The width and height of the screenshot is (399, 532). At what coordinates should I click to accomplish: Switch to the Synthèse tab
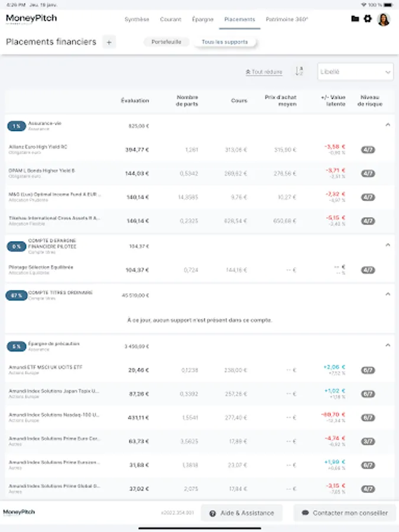pyautogui.click(x=137, y=20)
